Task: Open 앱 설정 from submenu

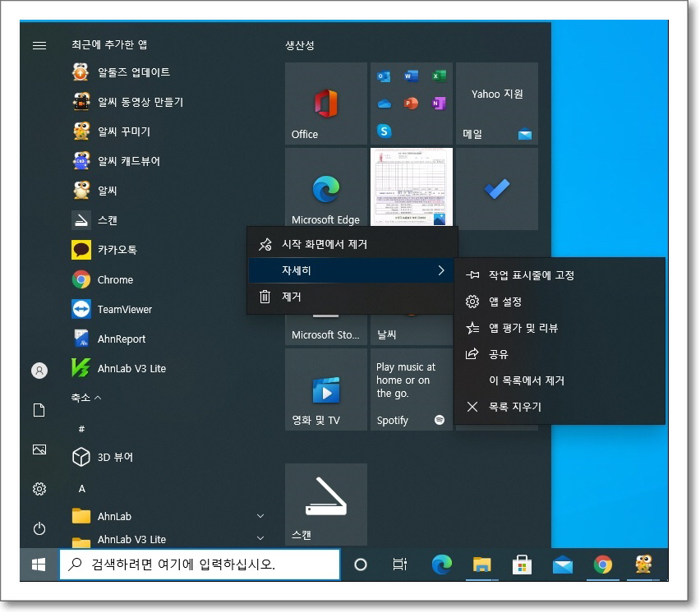Action: tap(560, 302)
